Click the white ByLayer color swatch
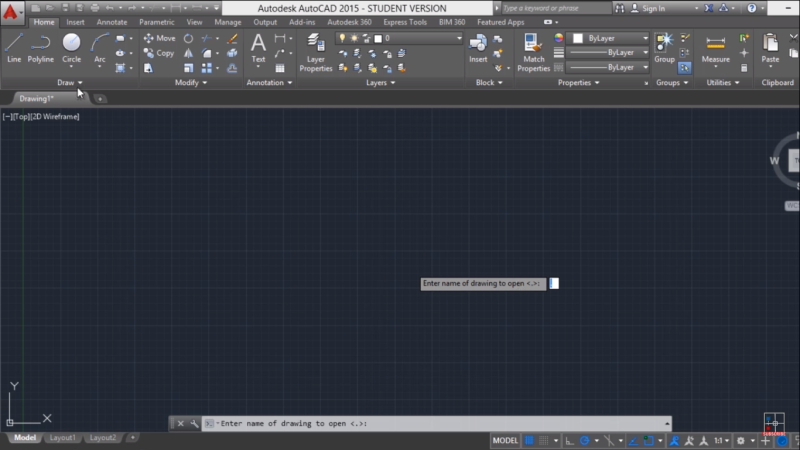 click(x=578, y=38)
